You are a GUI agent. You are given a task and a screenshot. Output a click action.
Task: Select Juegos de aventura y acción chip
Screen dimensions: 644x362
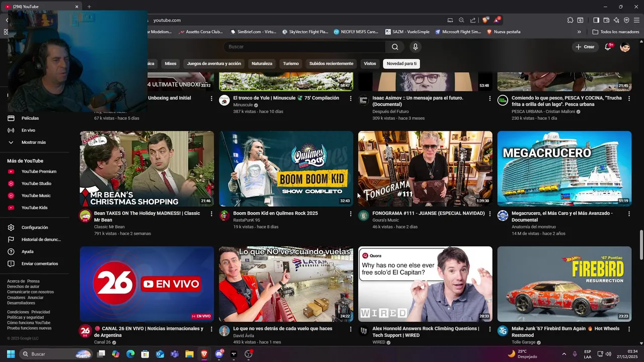pyautogui.click(x=214, y=64)
